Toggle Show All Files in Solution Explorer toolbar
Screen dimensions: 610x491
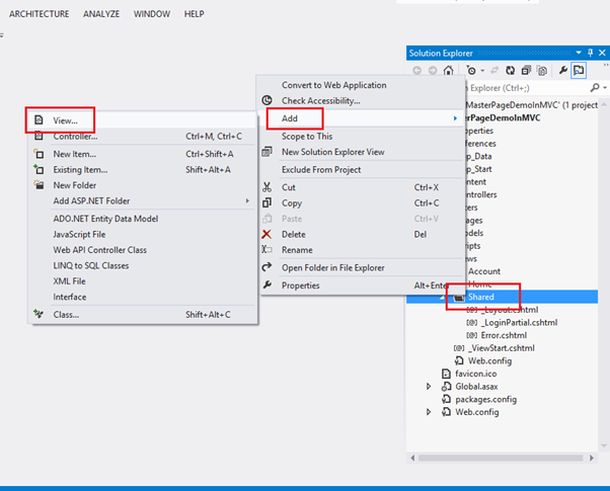(542, 70)
